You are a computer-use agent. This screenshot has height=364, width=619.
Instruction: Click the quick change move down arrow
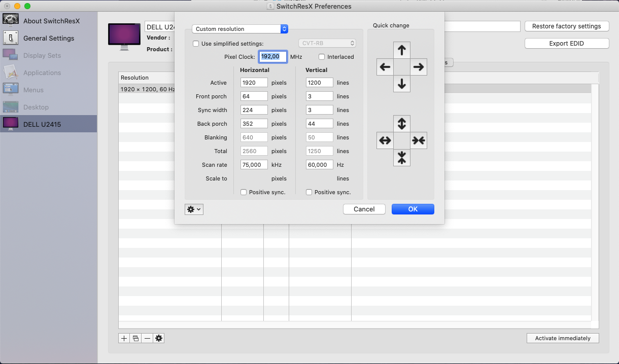coord(402,83)
